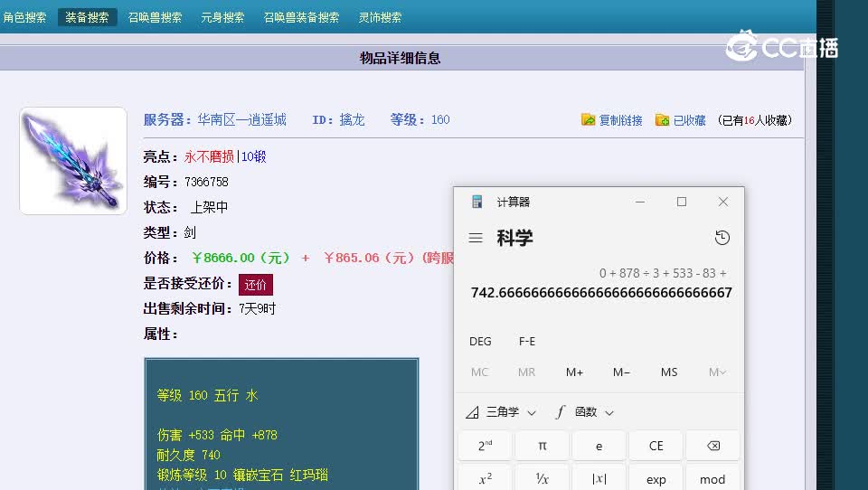Click the 伤害 +533 命中 +878 attribute line
The height and width of the screenshot is (490, 868).
pyautogui.click(x=217, y=435)
